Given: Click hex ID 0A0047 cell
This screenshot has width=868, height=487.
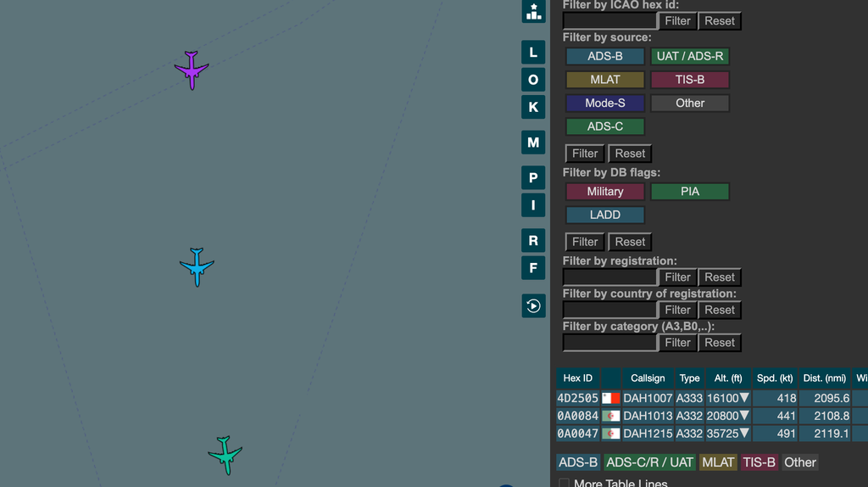Looking at the screenshot, I should 578,434.
